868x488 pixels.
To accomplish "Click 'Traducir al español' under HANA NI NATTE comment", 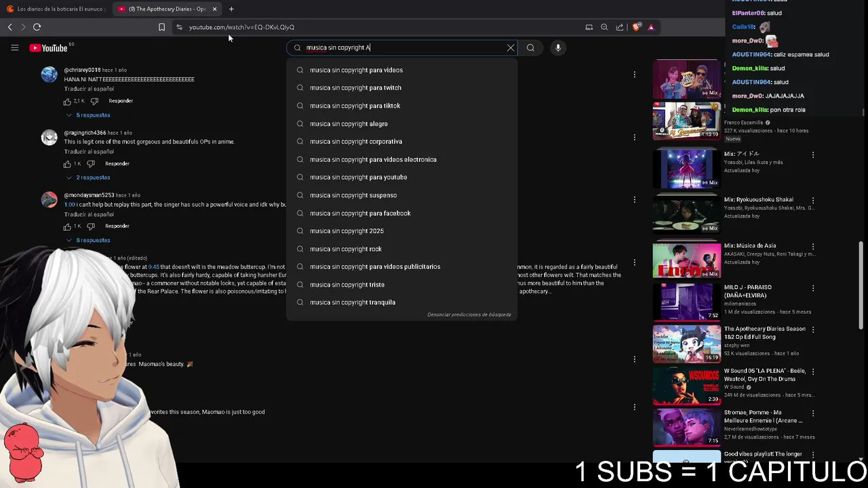I will (x=89, y=89).
